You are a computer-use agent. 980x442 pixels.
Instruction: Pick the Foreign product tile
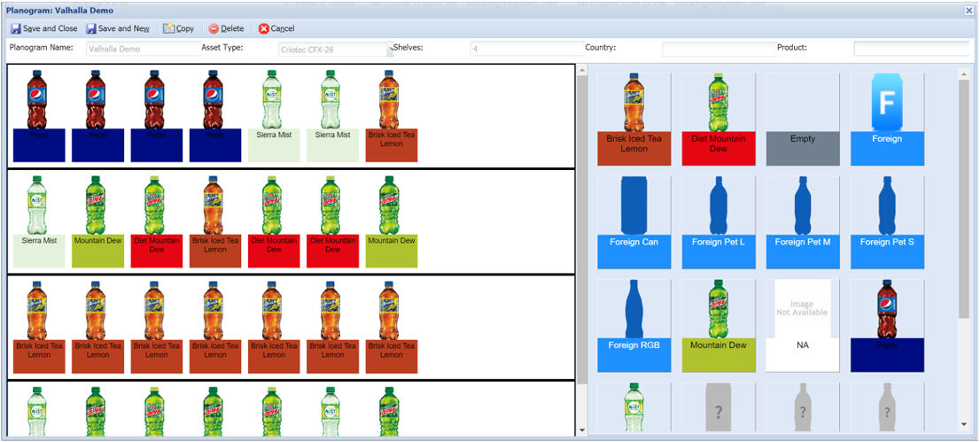(887, 119)
